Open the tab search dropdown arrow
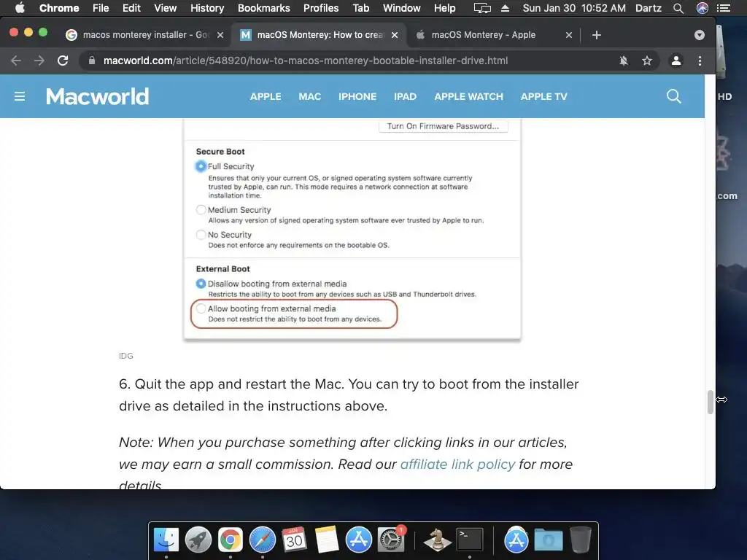Image resolution: width=747 pixels, height=560 pixels. (x=699, y=35)
